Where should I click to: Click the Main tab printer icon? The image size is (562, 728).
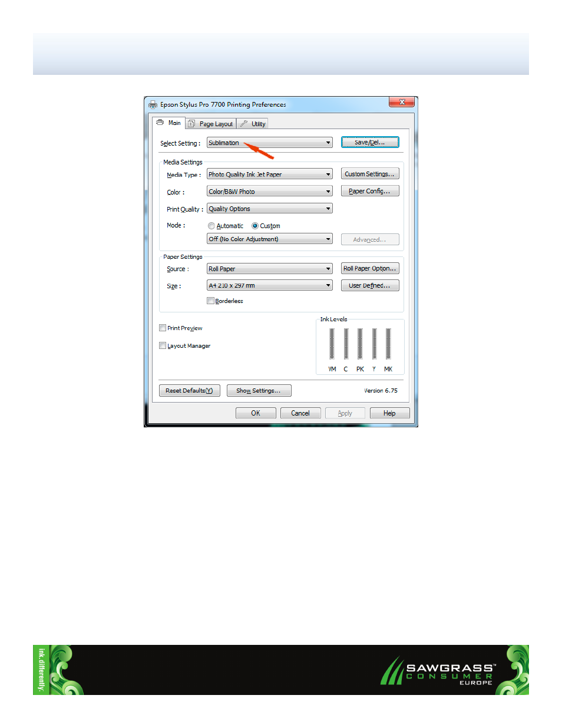click(160, 123)
